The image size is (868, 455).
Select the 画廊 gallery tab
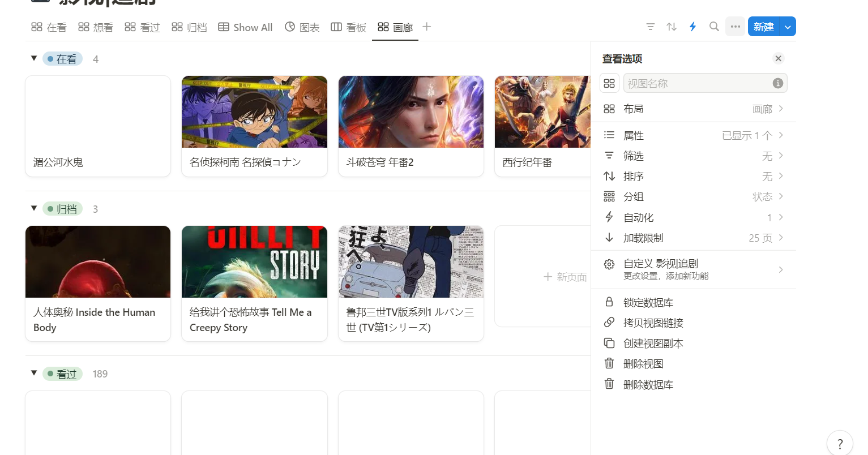[395, 27]
